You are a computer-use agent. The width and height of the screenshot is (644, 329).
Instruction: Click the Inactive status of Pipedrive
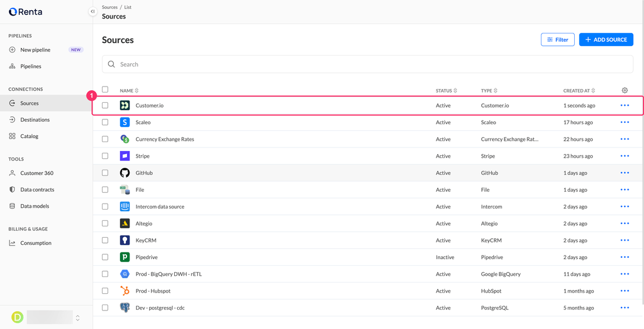pos(445,257)
